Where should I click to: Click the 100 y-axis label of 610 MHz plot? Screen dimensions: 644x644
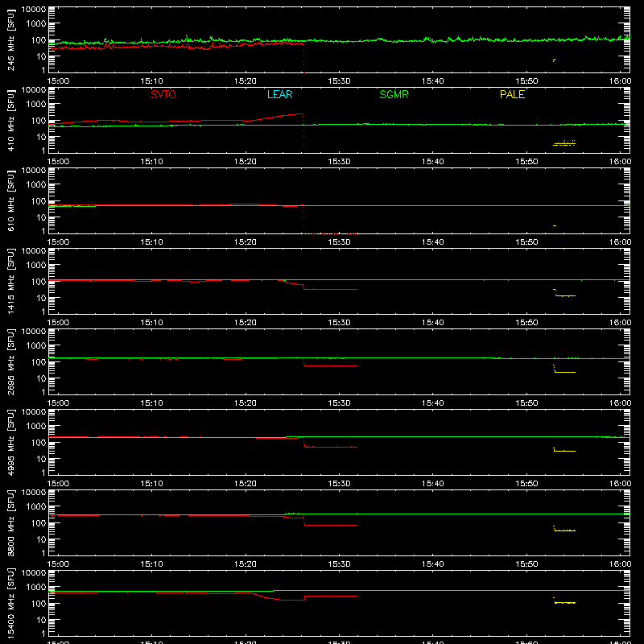(x=39, y=201)
